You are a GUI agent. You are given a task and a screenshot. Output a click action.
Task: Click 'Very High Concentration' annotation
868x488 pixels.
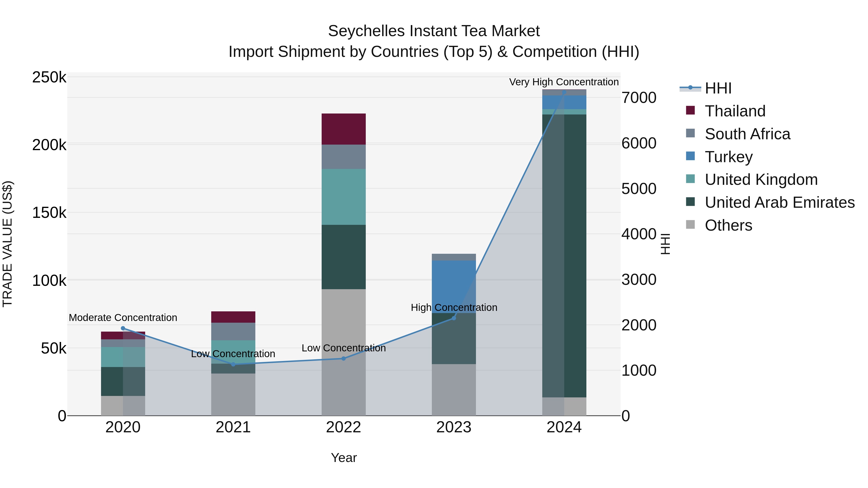[564, 82]
